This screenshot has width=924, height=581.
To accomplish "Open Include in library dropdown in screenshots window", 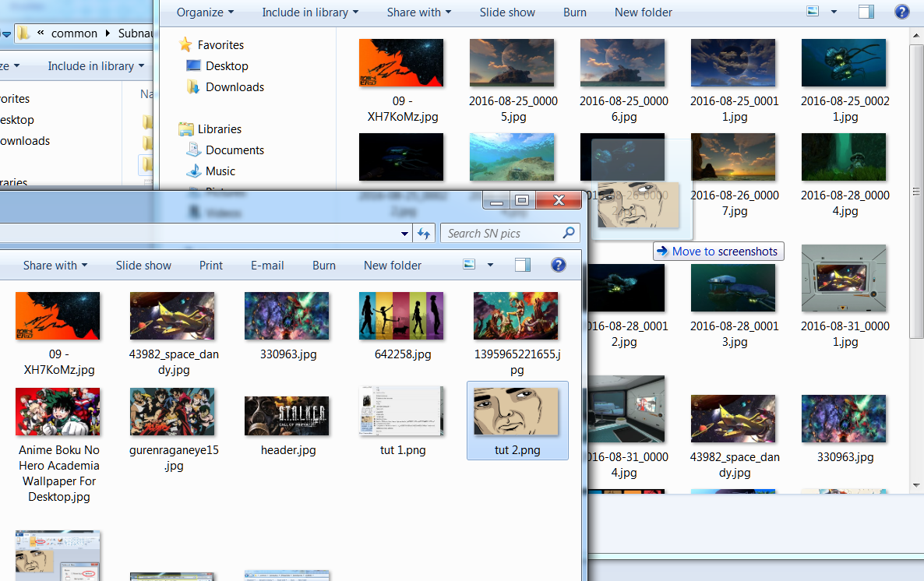I will coord(310,12).
